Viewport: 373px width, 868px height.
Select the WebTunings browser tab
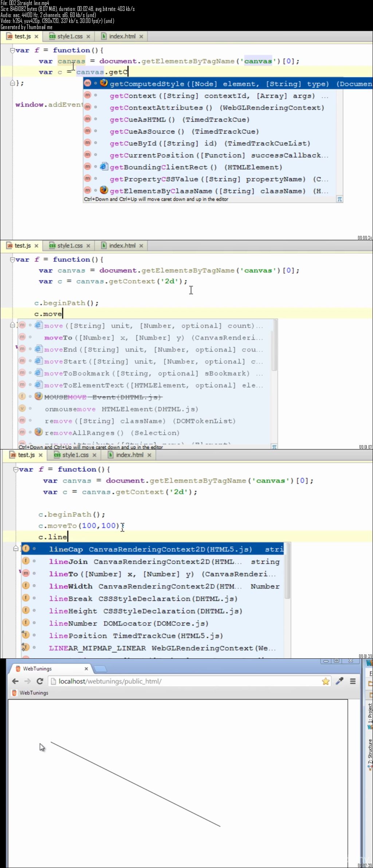[50, 669]
